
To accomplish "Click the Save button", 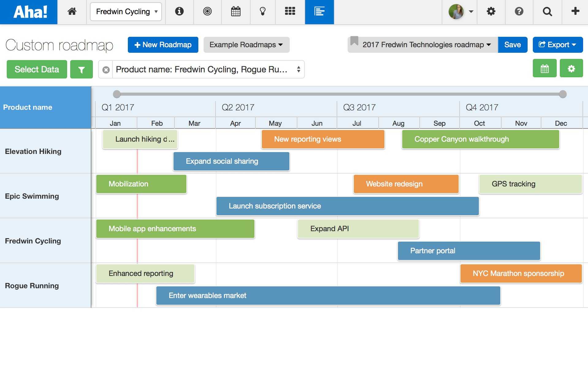I will [x=512, y=45].
